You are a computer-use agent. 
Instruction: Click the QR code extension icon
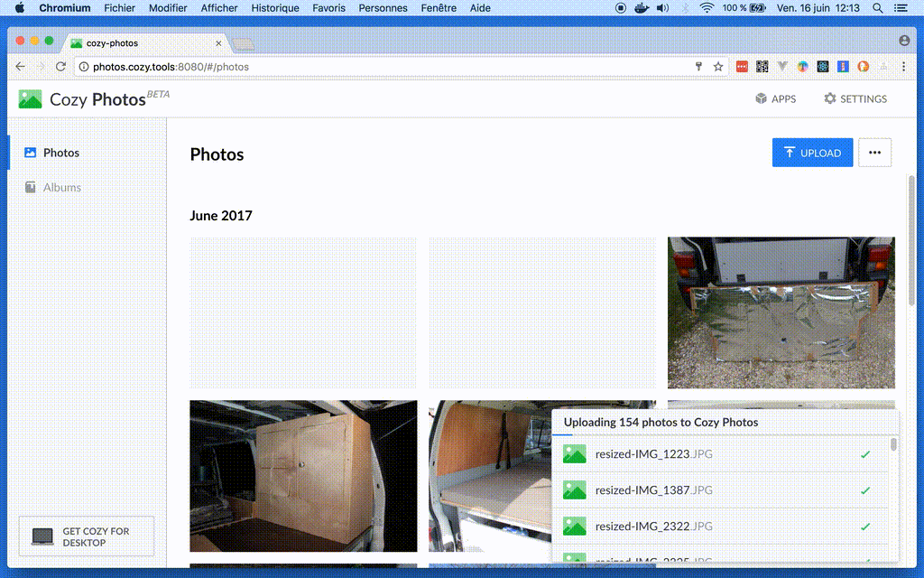[762, 67]
